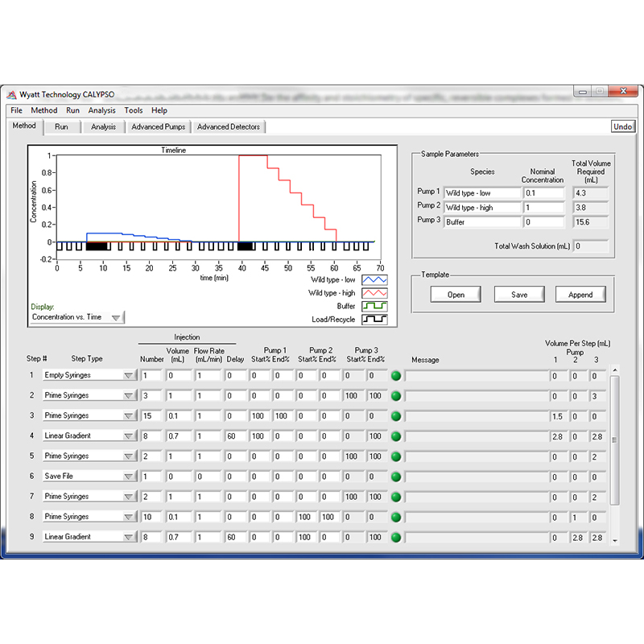Viewport: 644px width, 644px height.
Task: Click Pump 2 nominal concentration field 1
Action: (544, 208)
